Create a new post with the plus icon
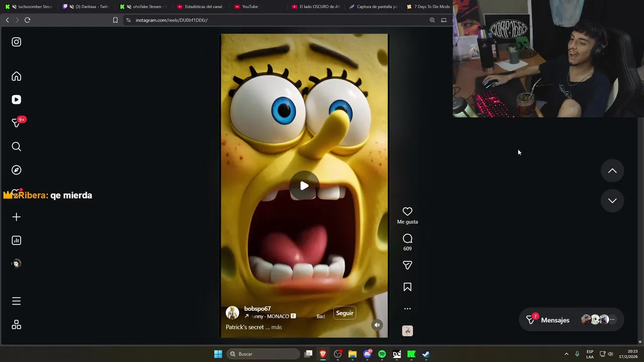 click(17, 217)
